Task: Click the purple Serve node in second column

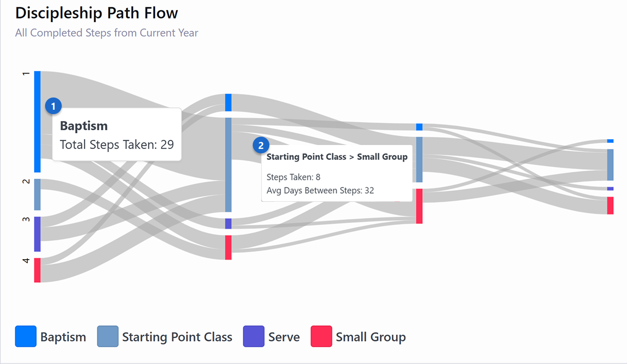Action: coord(228,223)
